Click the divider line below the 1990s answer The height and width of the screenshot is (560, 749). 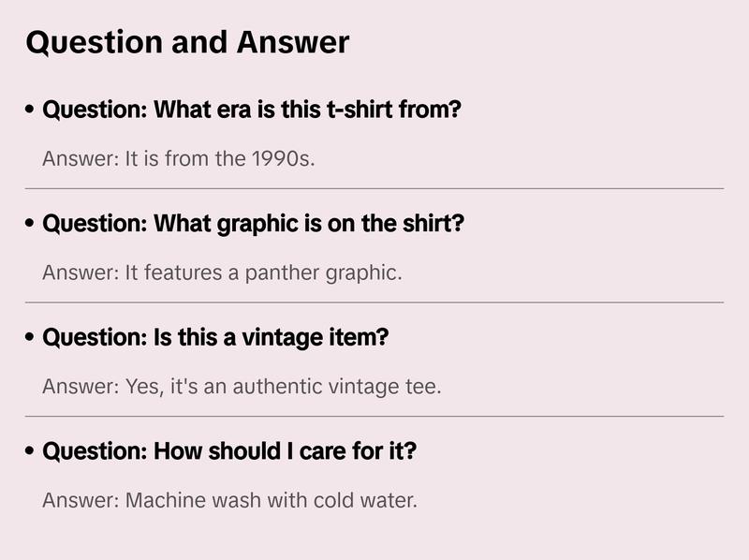374,188
